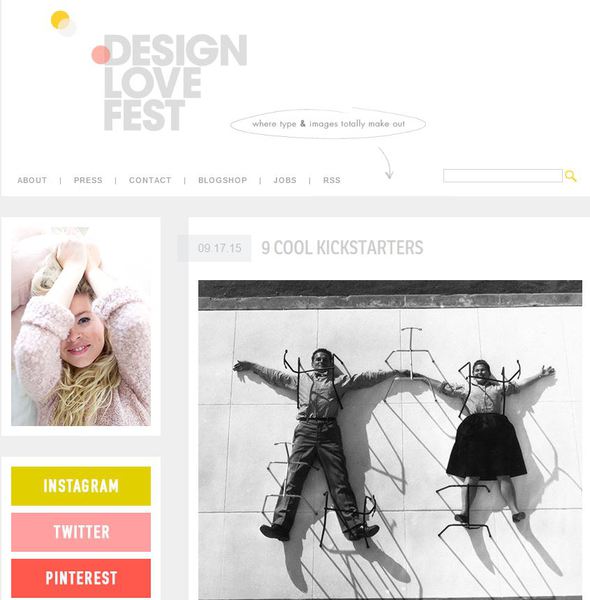
Task: Click the yellow circle decoration at top
Action: tap(60, 20)
